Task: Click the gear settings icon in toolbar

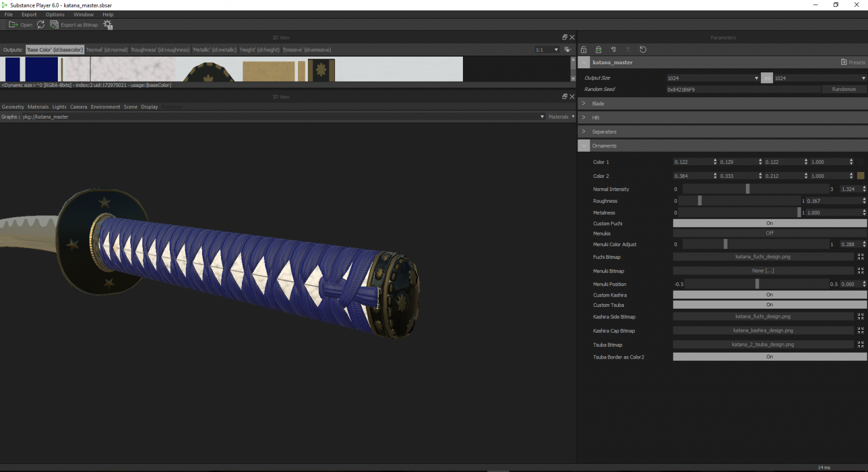Action: pos(108,25)
